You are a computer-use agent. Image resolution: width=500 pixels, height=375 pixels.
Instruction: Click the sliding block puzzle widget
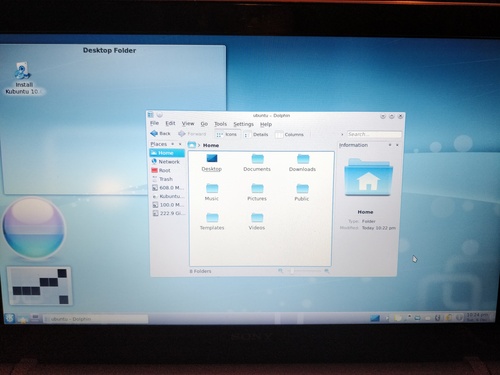(x=40, y=286)
